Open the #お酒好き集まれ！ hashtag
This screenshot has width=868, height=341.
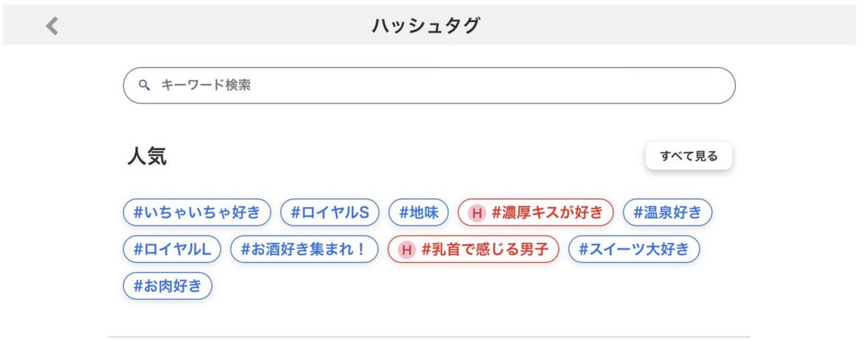pos(304,249)
